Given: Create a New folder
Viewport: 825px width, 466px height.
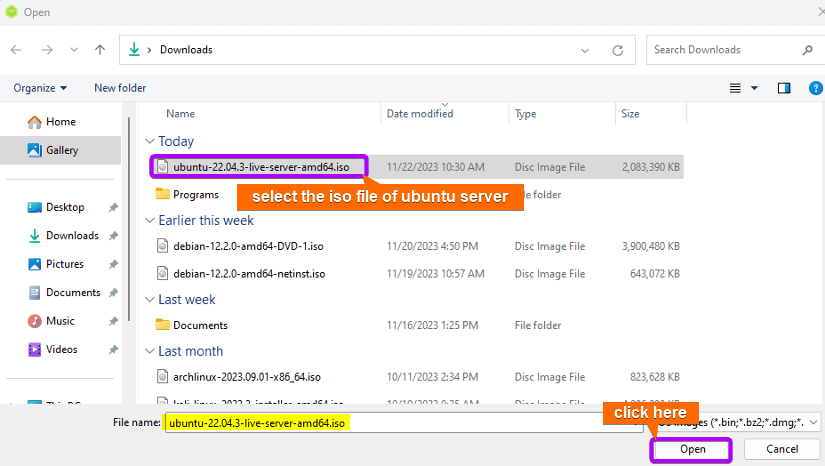Looking at the screenshot, I should coord(120,88).
